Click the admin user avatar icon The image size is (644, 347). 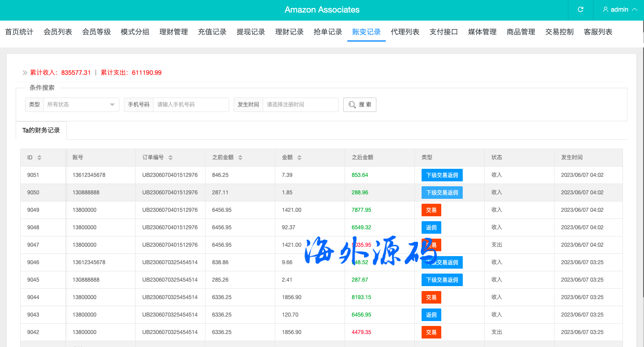point(606,9)
